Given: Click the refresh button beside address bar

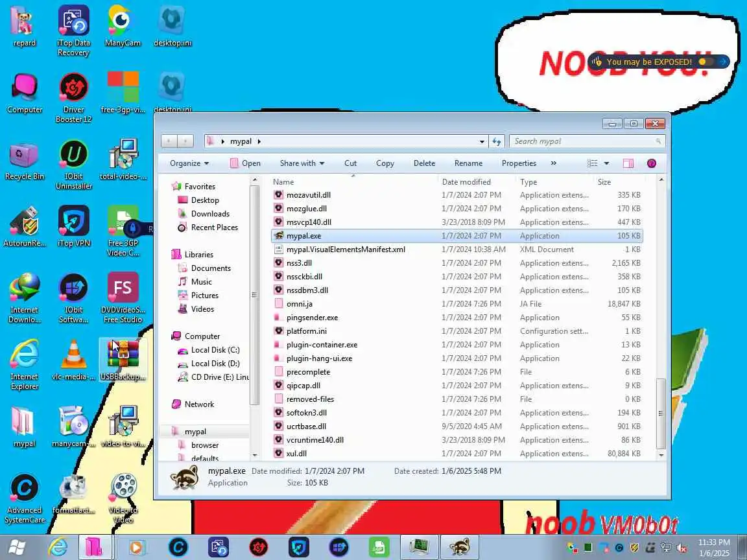Looking at the screenshot, I should coord(497,141).
